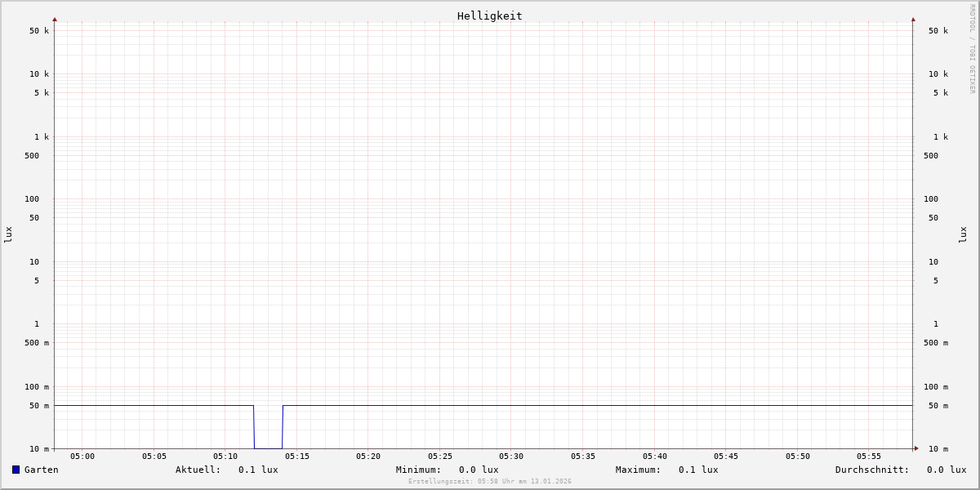Click the 05:55 time axis label
Screen dimensions: 980x490
tap(869, 457)
